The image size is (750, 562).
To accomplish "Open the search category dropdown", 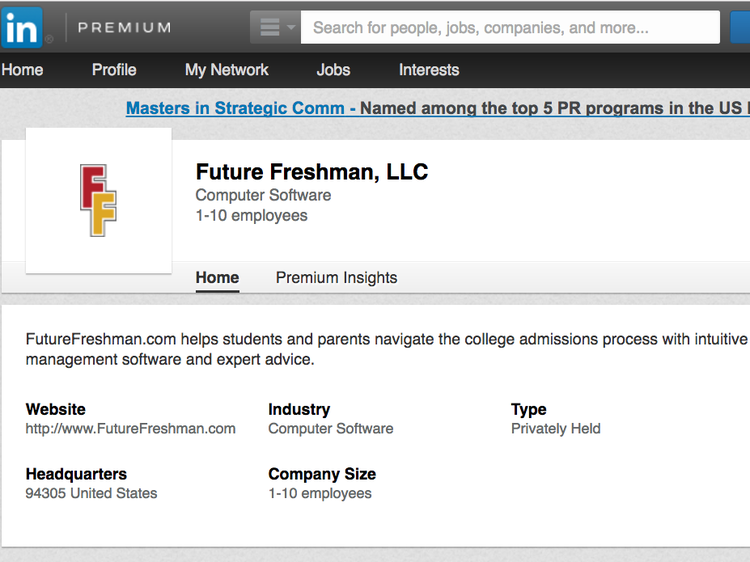I will point(276,28).
